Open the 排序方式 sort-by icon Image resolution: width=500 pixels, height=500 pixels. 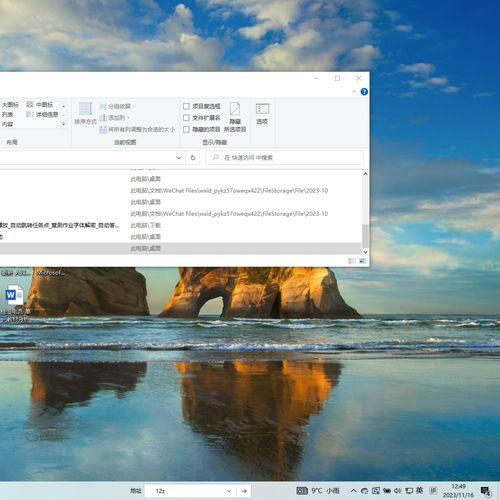(x=85, y=113)
